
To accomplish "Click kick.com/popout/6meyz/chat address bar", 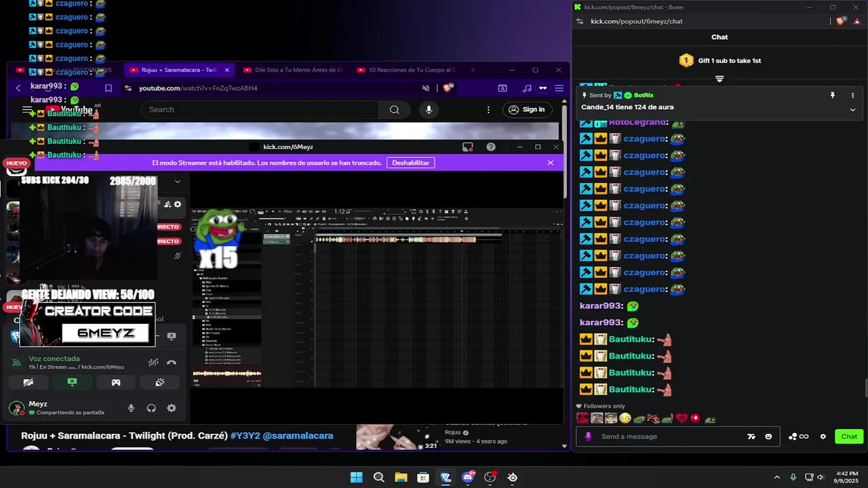I will (637, 22).
